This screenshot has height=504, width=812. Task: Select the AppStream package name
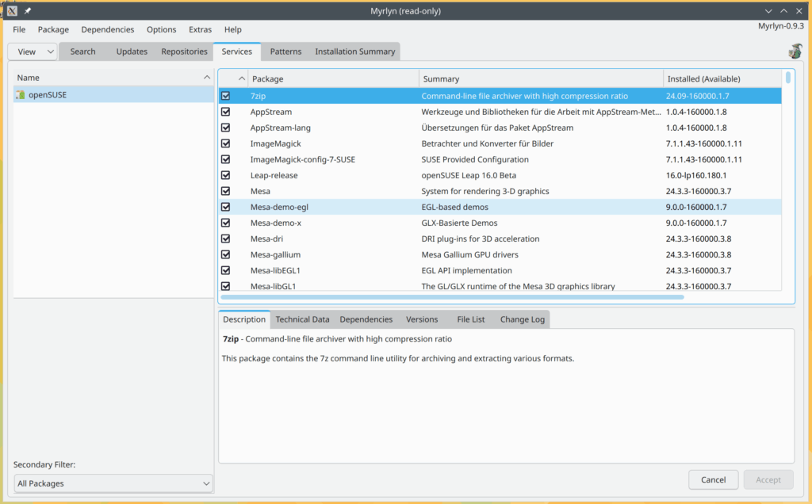[271, 112]
